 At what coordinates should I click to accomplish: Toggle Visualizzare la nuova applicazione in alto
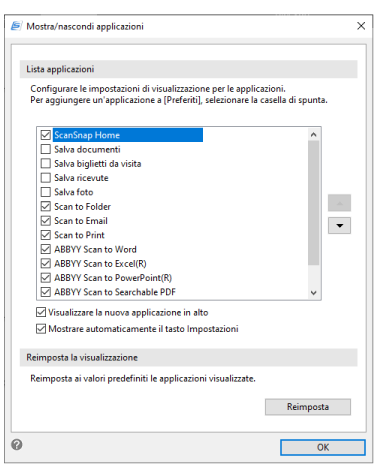[x=41, y=312]
